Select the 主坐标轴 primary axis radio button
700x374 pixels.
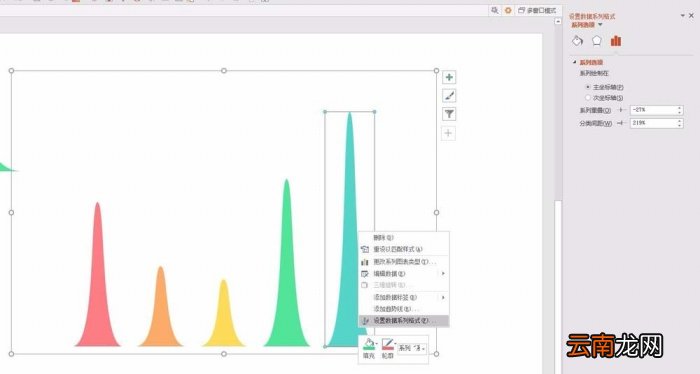coord(588,87)
